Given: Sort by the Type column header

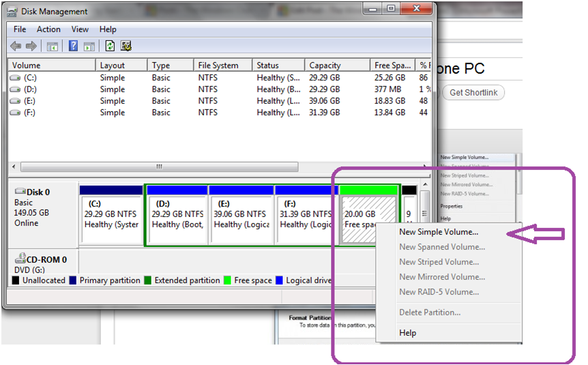Looking at the screenshot, I should click(171, 65).
